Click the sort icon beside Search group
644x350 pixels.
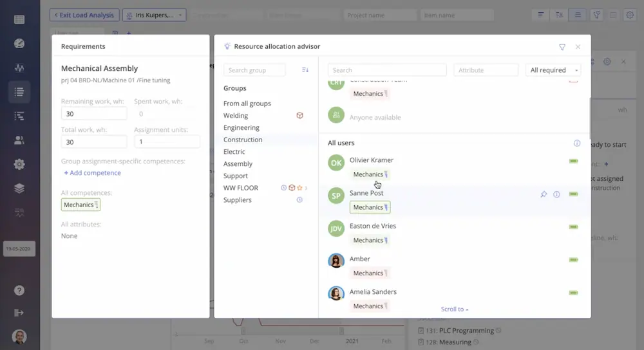305,70
